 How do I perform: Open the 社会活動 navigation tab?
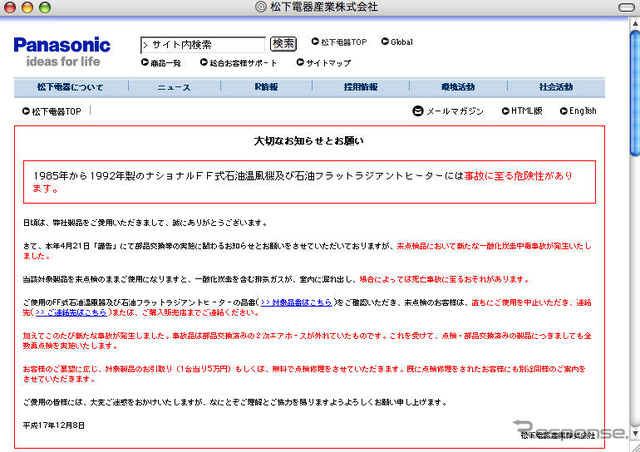555,87
